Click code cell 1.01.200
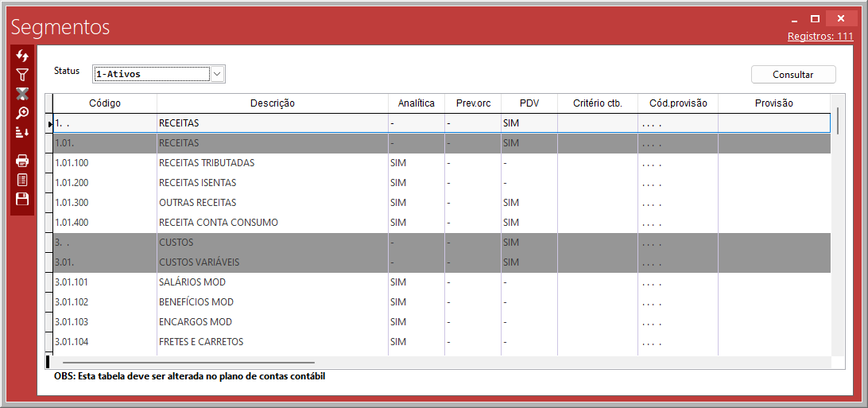 coord(105,183)
